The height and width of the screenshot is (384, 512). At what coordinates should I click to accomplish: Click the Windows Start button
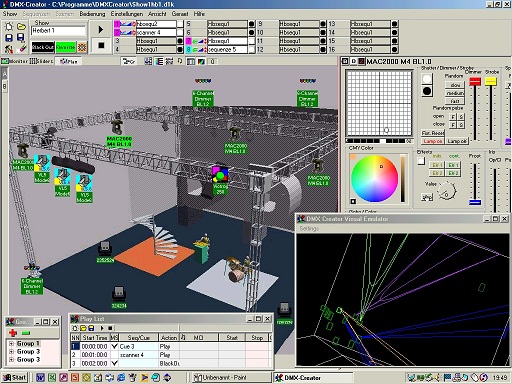click(x=14, y=377)
